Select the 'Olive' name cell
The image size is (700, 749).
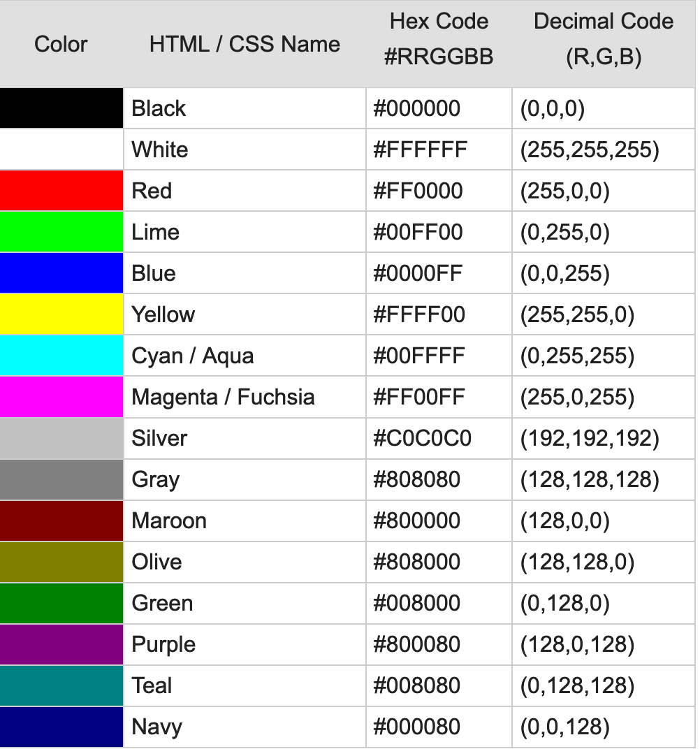coord(245,562)
